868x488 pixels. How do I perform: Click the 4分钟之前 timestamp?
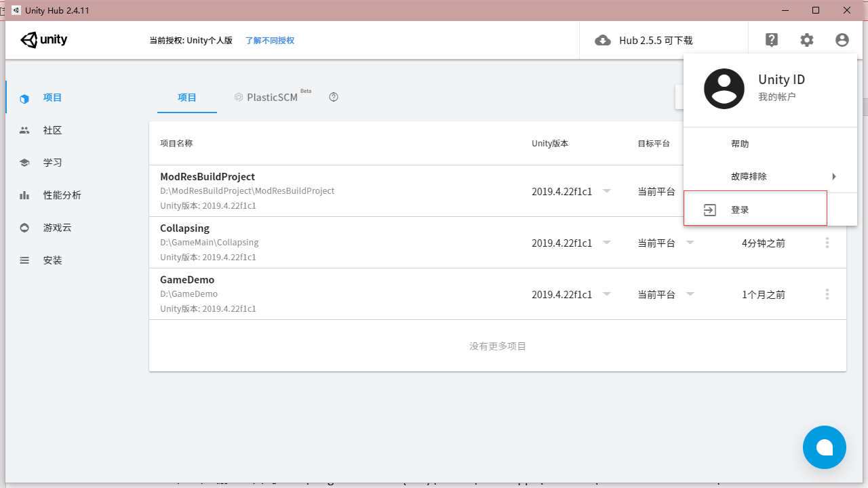[x=764, y=243]
